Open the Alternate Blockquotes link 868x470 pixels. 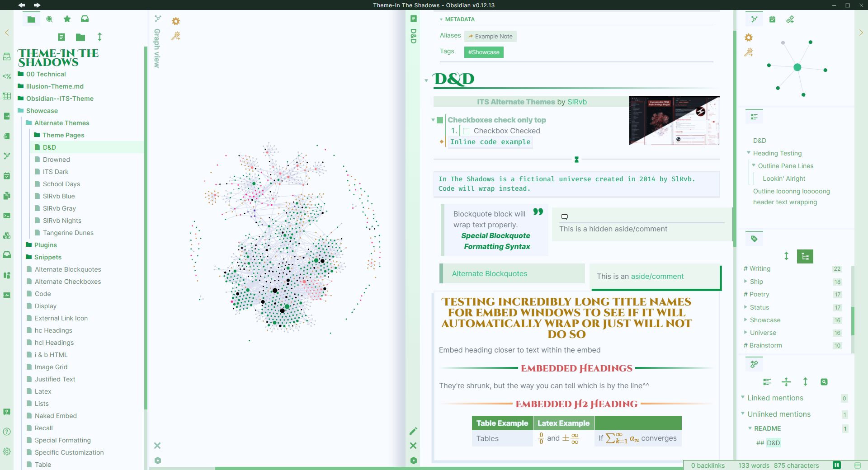coord(490,273)
